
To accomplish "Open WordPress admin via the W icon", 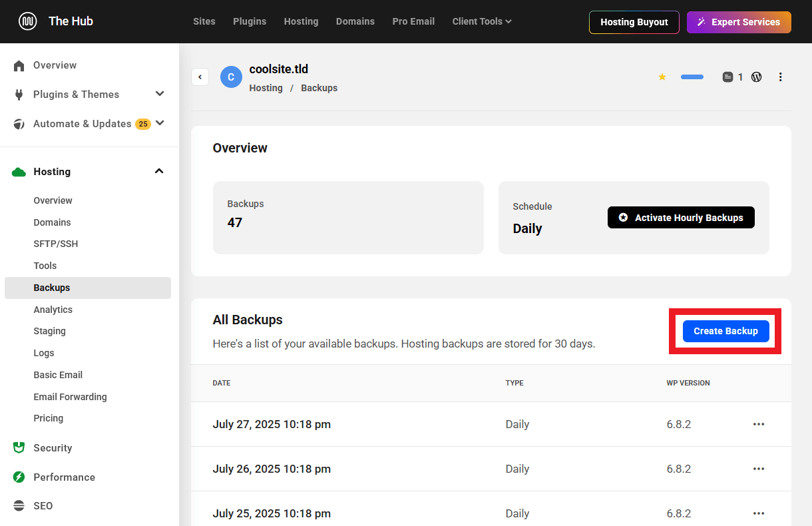I will point(757,77).
